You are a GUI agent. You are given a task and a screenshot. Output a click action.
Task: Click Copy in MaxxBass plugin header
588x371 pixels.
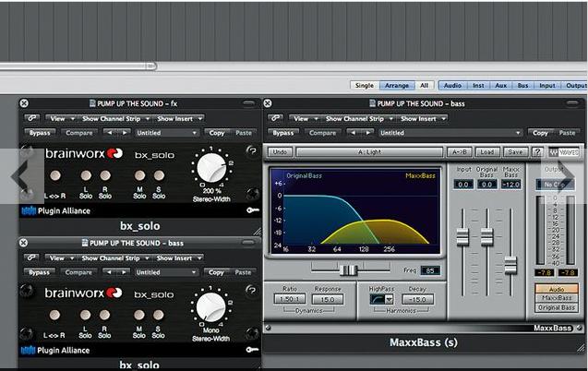(540, 133)
